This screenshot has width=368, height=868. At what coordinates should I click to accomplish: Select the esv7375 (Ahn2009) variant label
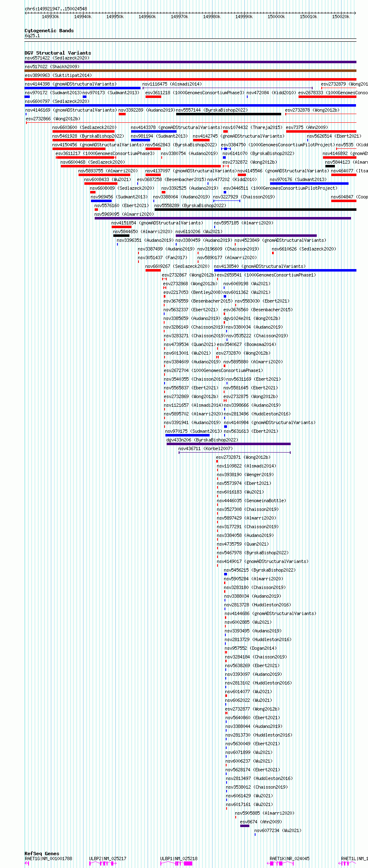(x=307, y=128)
